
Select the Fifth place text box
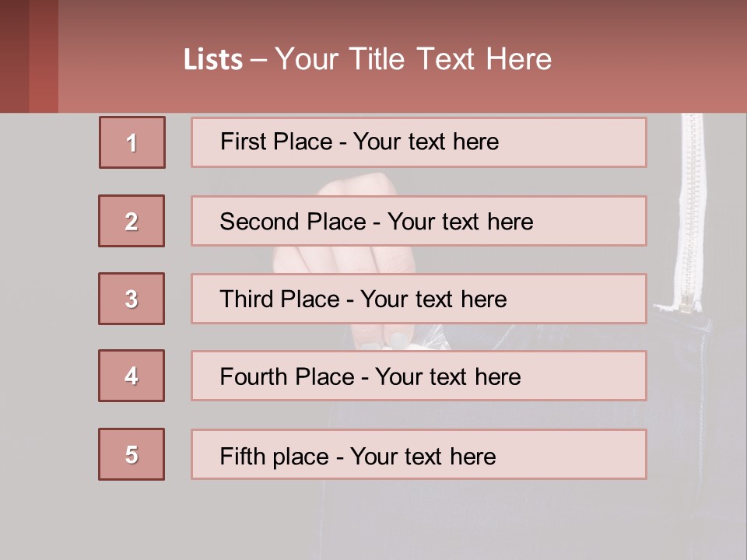419,454
